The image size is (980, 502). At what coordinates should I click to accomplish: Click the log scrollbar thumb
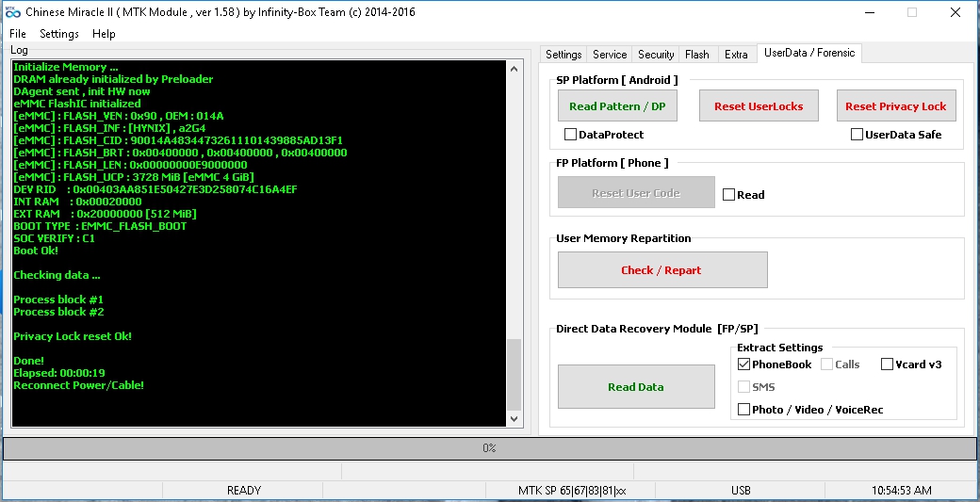[x=514, y=375]
